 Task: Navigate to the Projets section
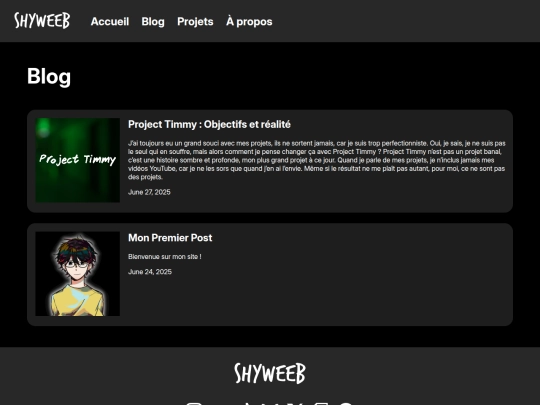195,21
